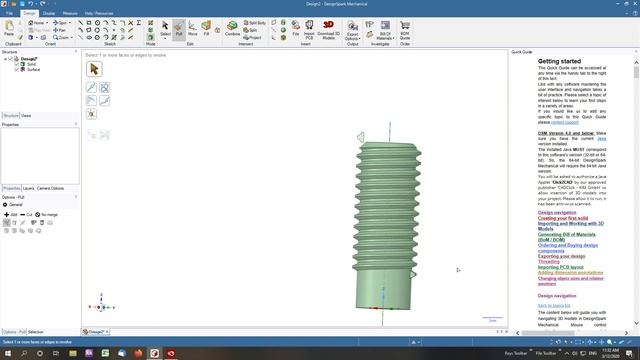Open Importing PCB layout link
The width and height of the screenshot is (640, 360).
pyautogui.click(x=560, y=267)
